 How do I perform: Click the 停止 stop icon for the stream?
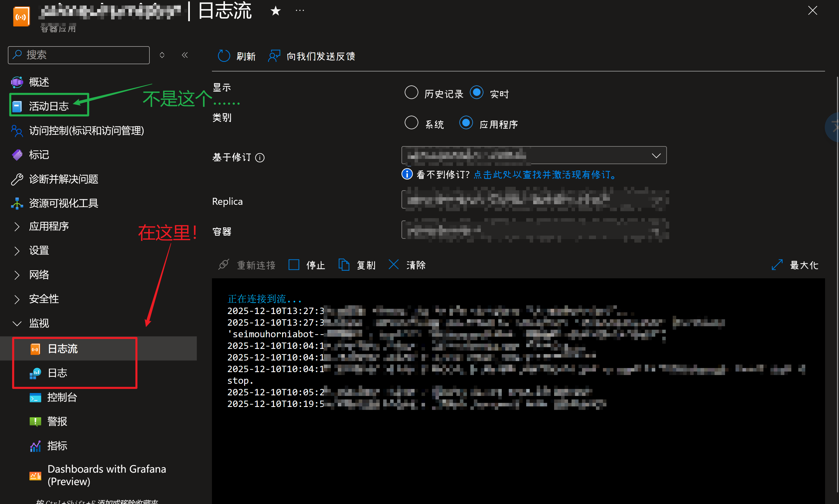(x=293, y=265)
